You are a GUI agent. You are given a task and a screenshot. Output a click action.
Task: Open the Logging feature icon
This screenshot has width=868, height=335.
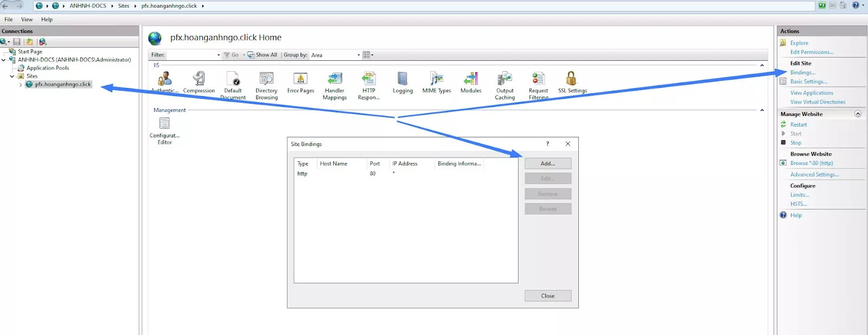[x=402, y=79]
